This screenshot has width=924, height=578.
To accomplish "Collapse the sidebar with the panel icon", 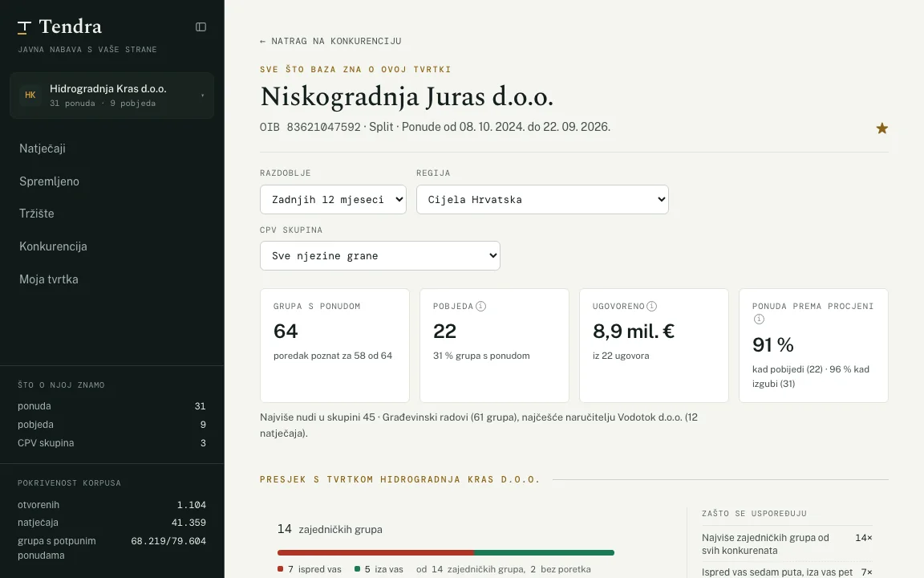I will tap(201, 26).
